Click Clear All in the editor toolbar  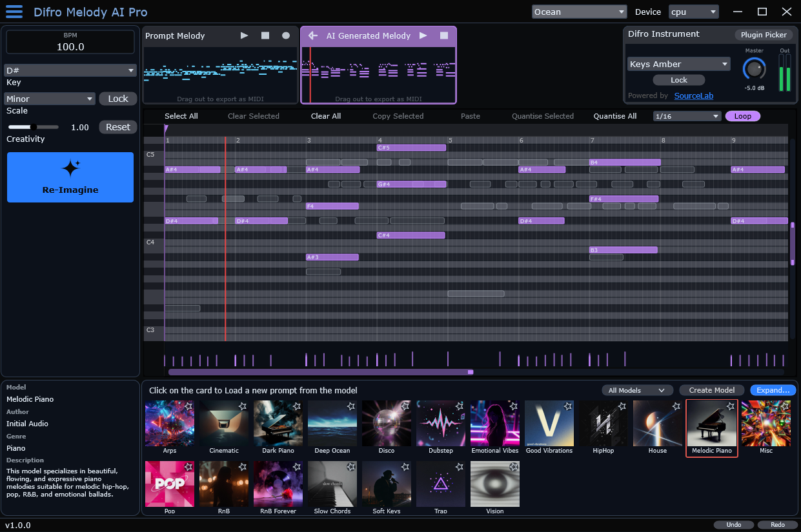[x=326, y=116]
